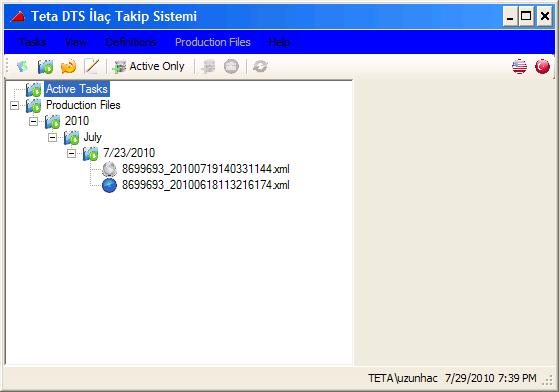This screenshot has height=392, width=559.
Task: Select the July folder label
Action: [92, 137]
